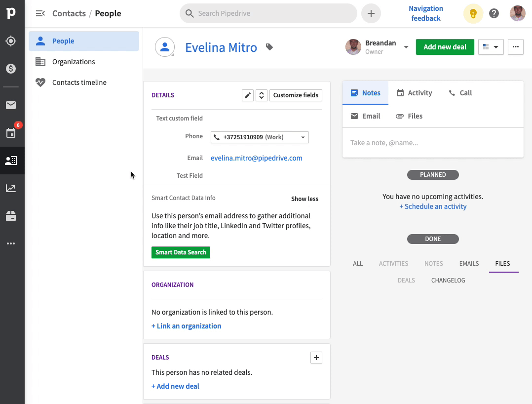Show CHANGELOG filter tab
532x404 pixels.
pos(448,281)
